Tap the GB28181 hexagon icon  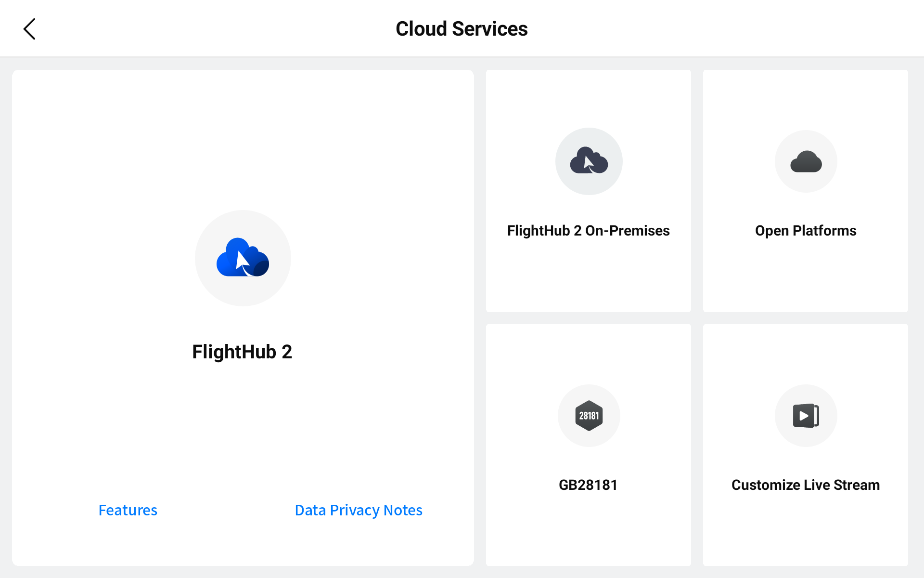(x=589, y=416)
